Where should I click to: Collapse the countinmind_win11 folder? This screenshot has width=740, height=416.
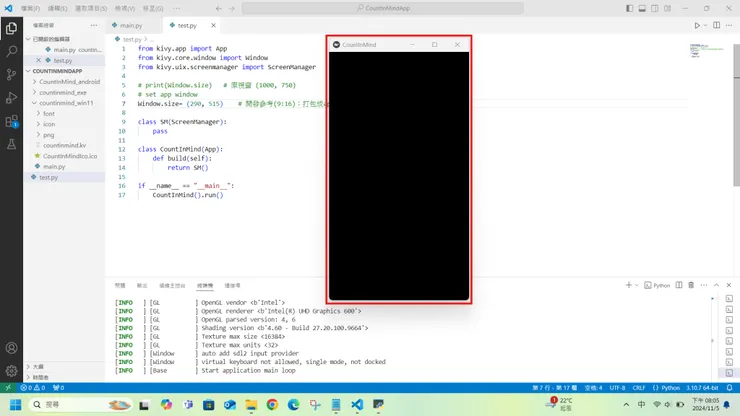[66, 103]
